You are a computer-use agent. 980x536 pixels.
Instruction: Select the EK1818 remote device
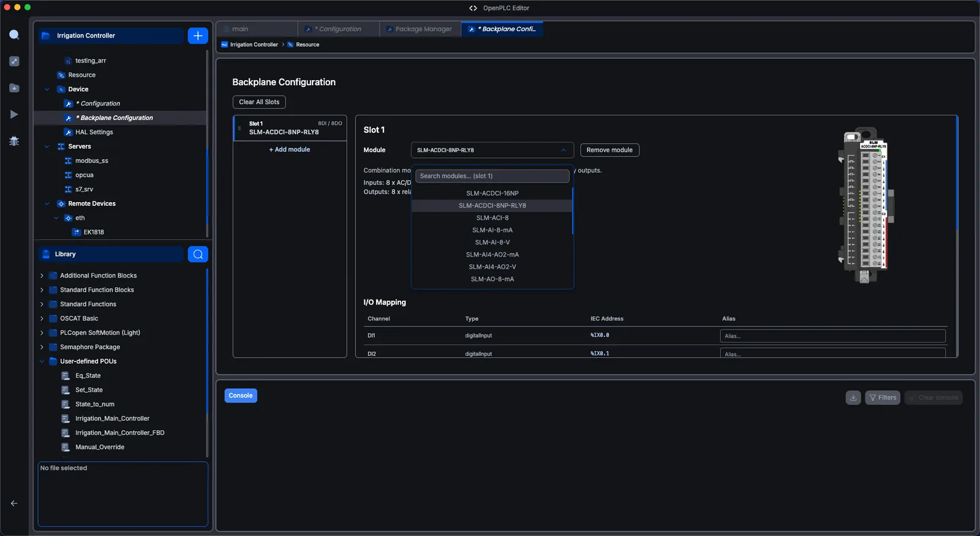(x=94, y=232)
